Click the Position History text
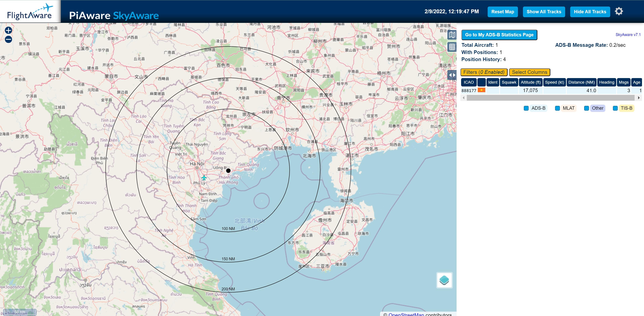 click(x=483, y=59)
